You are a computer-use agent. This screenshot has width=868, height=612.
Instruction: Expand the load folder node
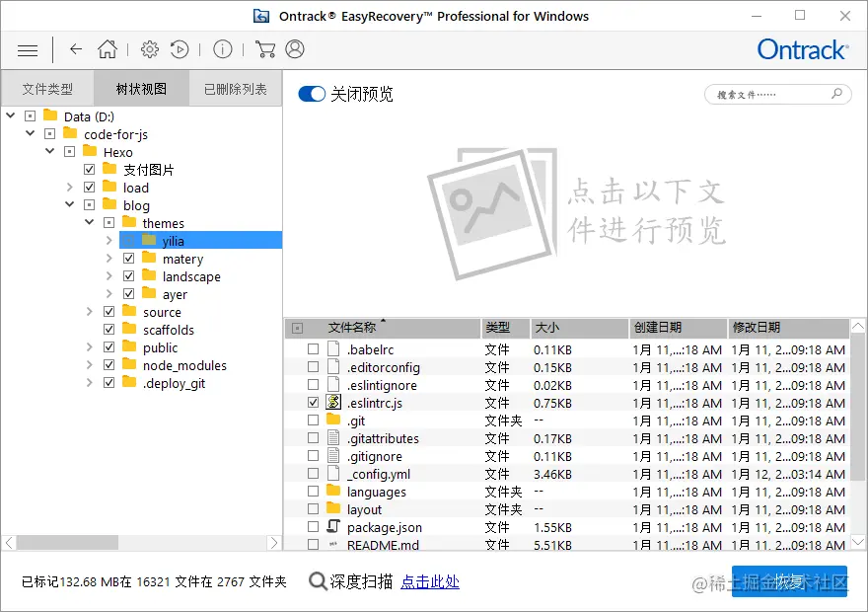(70, 188)
